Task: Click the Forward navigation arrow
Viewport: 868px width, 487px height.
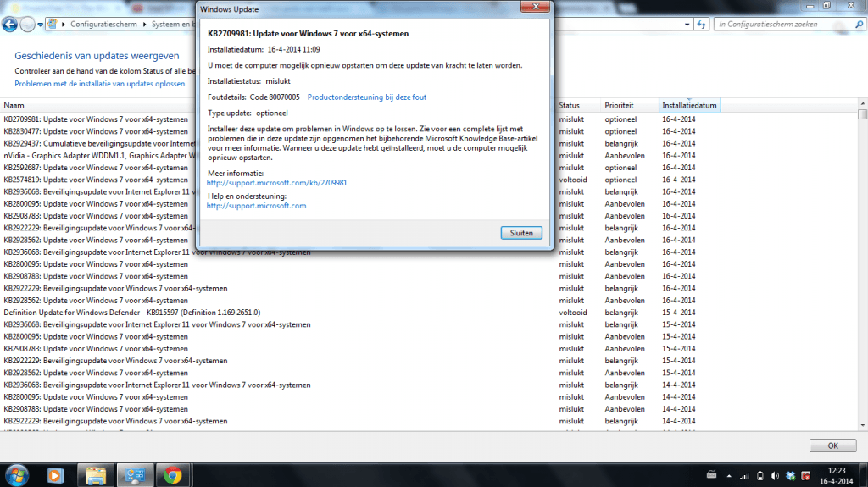Action: coord(27,25)
